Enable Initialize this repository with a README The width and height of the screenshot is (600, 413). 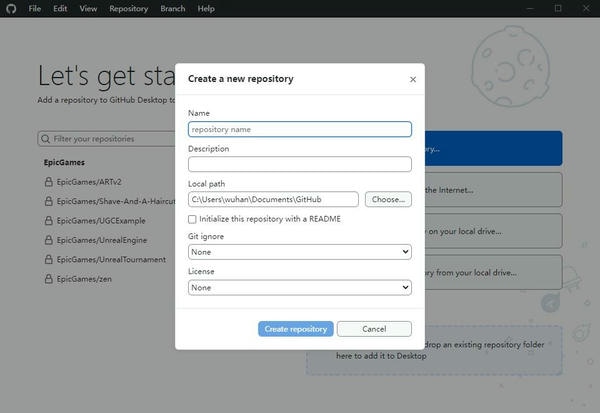click(192, 219)
